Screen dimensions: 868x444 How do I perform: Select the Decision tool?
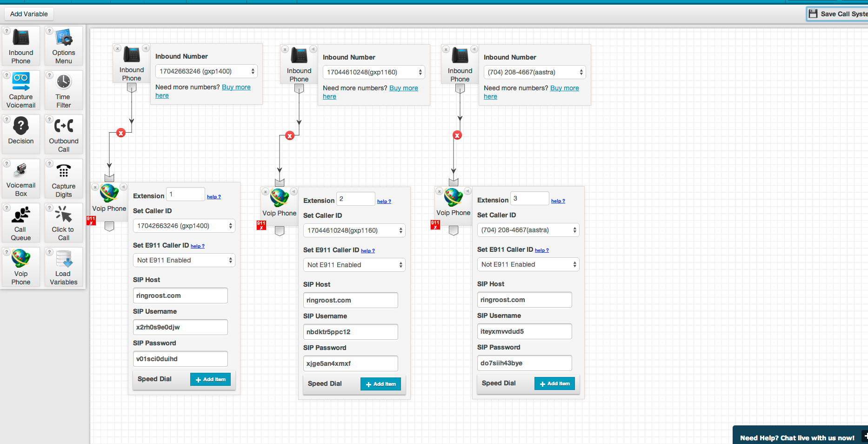click(21, 134)
